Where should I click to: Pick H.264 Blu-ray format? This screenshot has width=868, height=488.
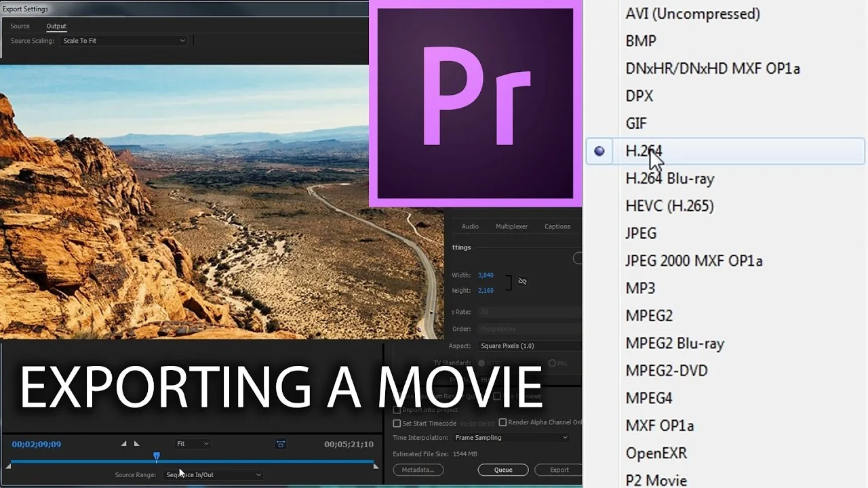670,179
